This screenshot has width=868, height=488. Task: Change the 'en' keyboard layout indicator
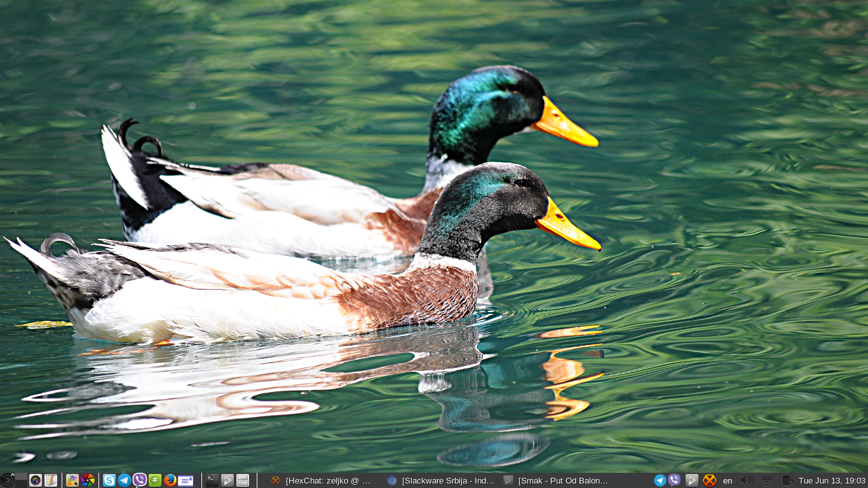(728, 481)
